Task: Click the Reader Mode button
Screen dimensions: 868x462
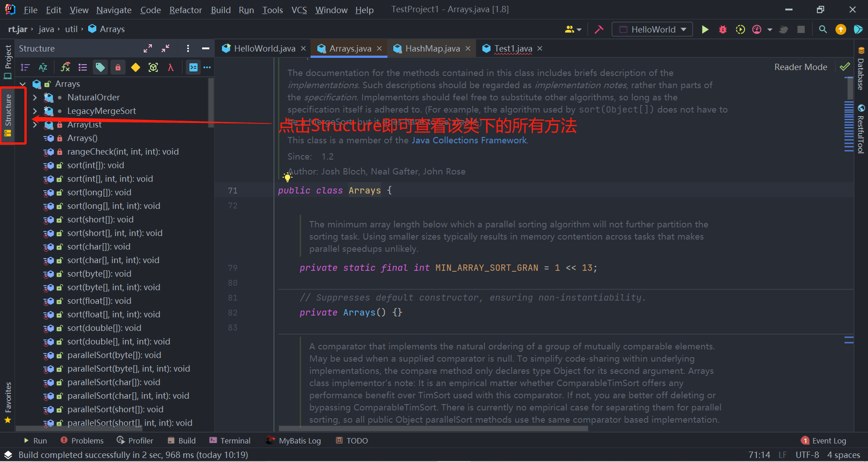Action: pyautogui.click(x=800, y=67)
